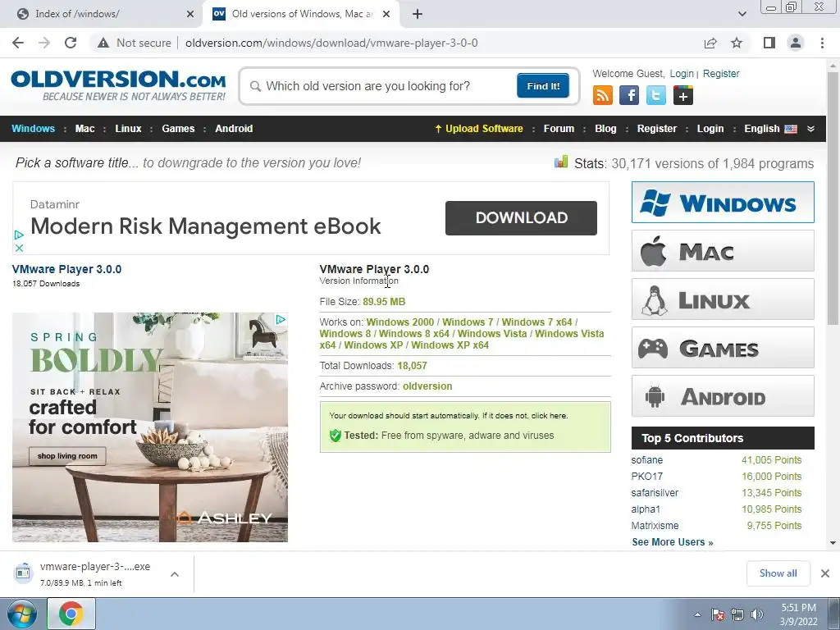
Task: Open the tab search dropdown in Chrome
Action: (x=742, y=14)
